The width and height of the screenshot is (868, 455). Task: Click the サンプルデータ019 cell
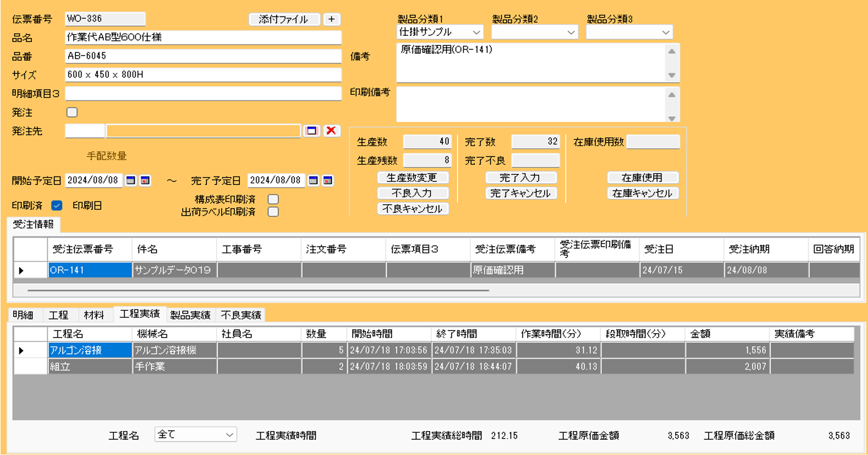[x=174, y=271]
